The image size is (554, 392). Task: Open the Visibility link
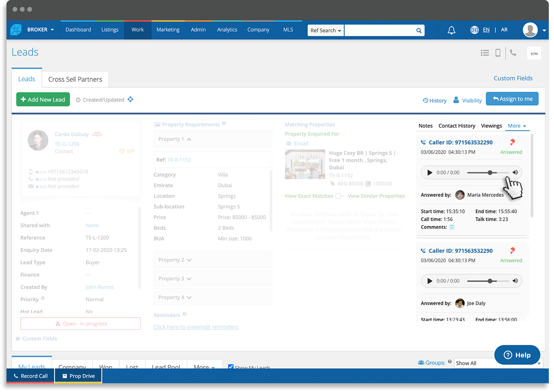tap(468, 100)
